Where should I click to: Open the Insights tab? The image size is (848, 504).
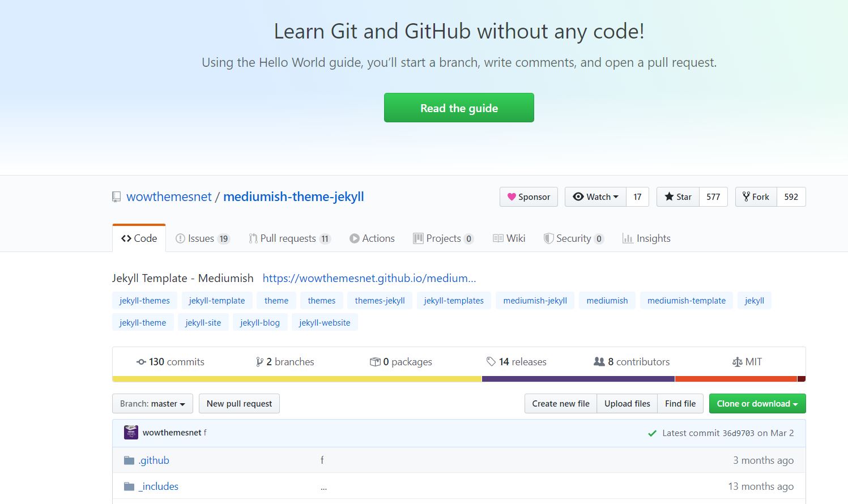[646, 238]
